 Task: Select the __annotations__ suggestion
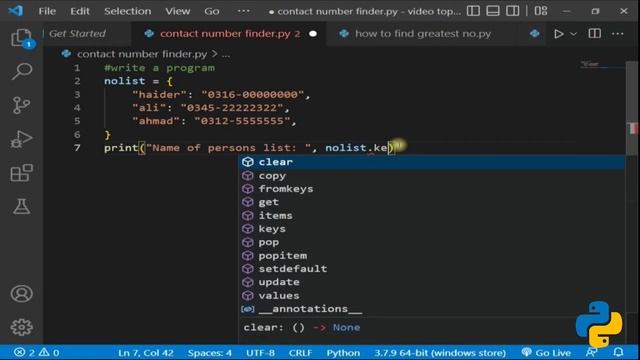[x=432, y=309]
